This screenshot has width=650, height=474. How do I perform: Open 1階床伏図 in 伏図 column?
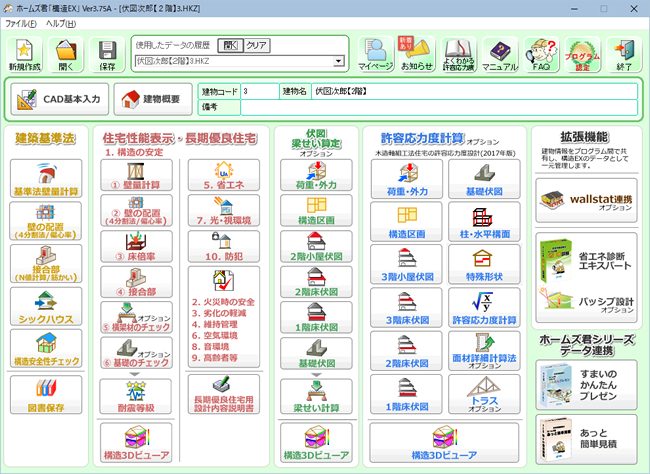coord(316,318)
